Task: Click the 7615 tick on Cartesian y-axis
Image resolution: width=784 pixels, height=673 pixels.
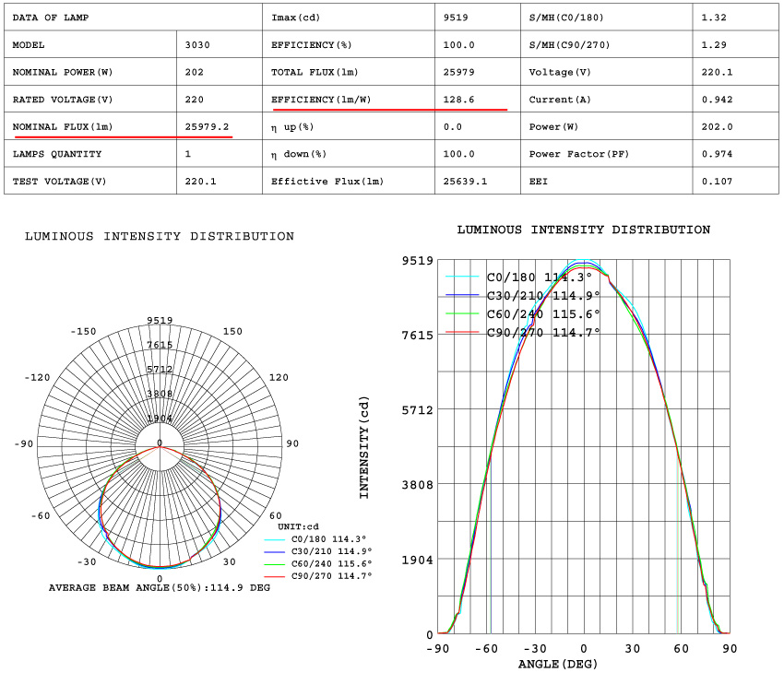Action: (x=418, y=336)
